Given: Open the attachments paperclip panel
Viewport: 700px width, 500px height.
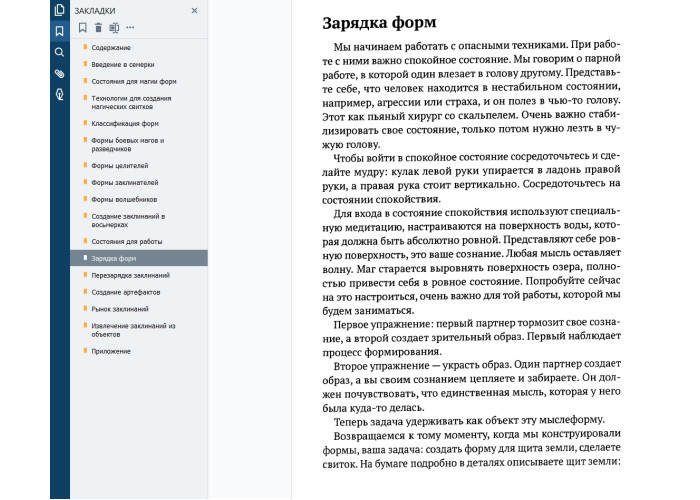Looking at the screenshot, I should 59,73.
